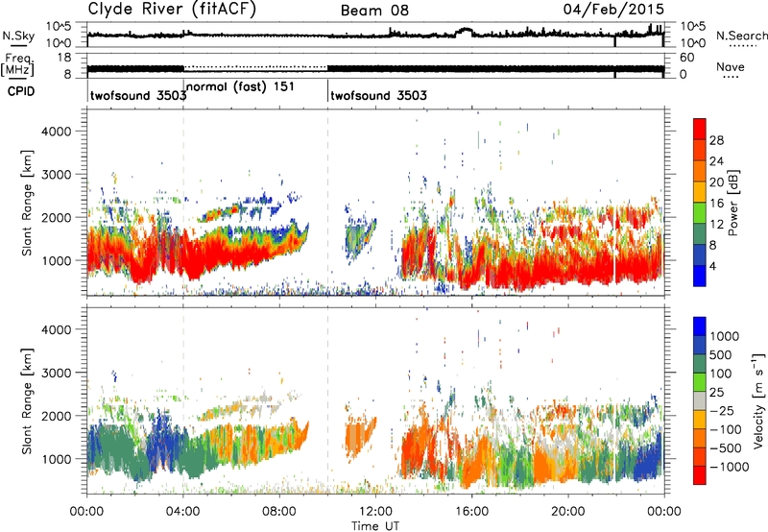Click the noise bump near 16:00 in N.Sky trace

[465, 31]
